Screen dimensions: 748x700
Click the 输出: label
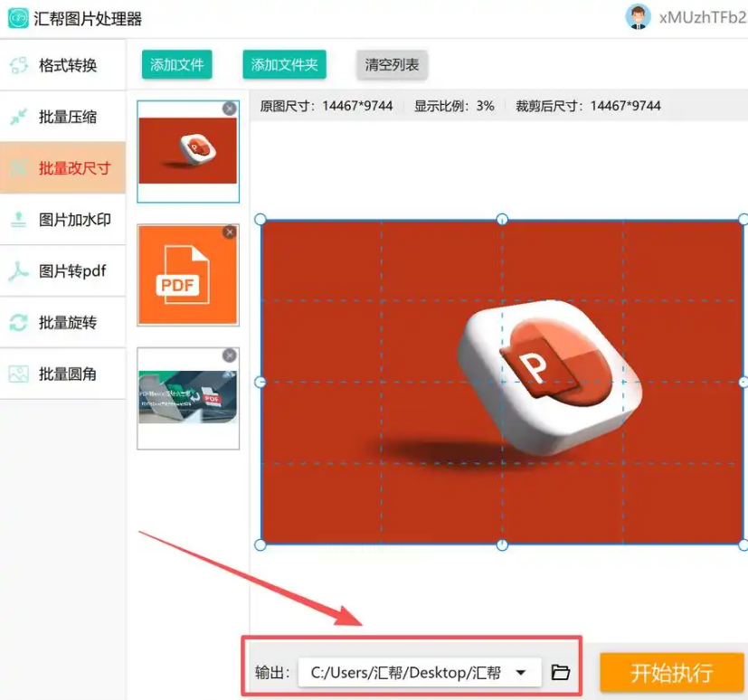pyautogui.click(x=272, y=672)
